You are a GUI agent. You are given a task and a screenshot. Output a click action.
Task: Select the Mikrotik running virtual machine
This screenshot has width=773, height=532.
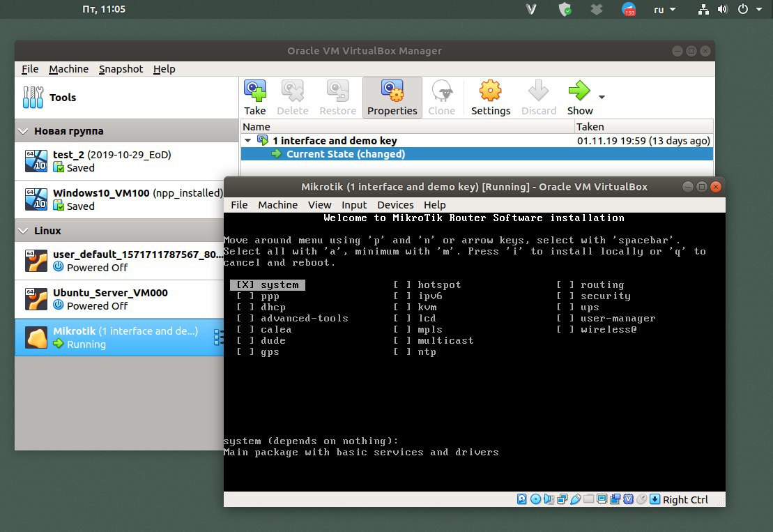120,337
